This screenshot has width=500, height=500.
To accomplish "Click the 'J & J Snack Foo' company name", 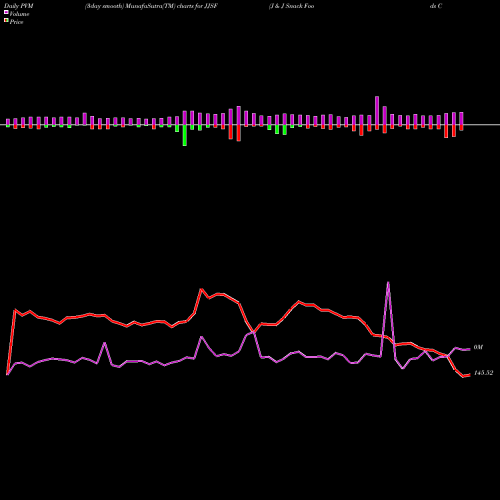I will pos(292,6).
